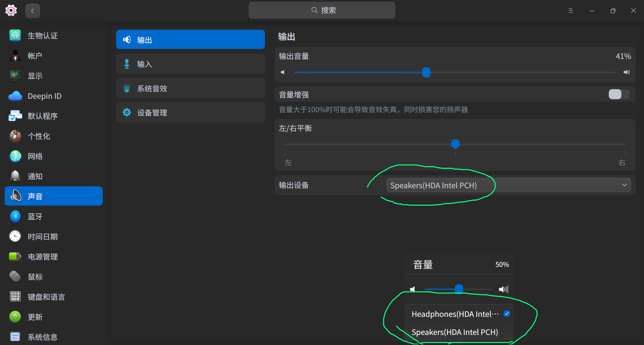Mute output via left speaker icon on volume slider
Image resolution: width=644 pixels, height=345 pixels.
click(x=283, y=72)
